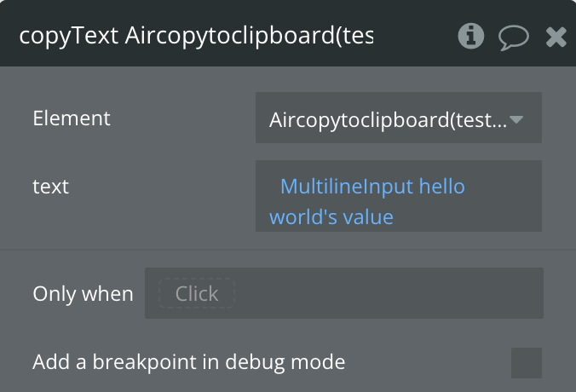Click the "Add a breakpoint in debug mode" label
Screen dimensions: 576x392
click(188, 362)
